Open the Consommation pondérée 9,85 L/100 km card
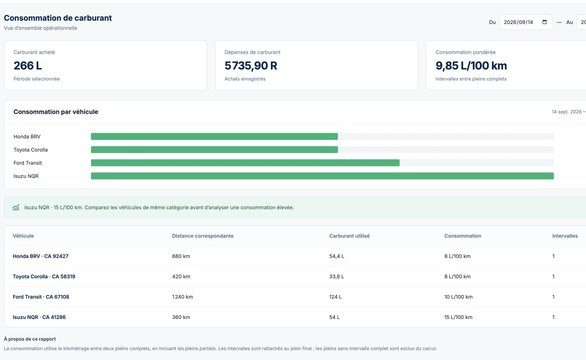The height and width of the screenshot is (360, 586). point(506,65)
